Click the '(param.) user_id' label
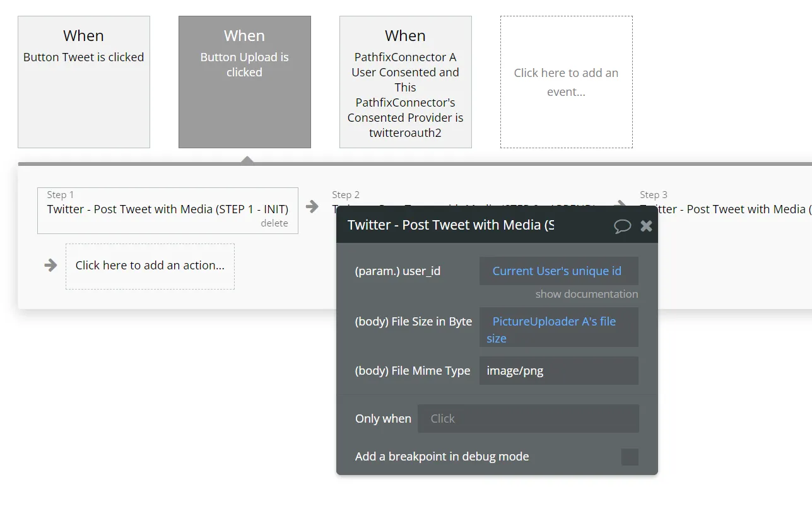 (397, 271)
